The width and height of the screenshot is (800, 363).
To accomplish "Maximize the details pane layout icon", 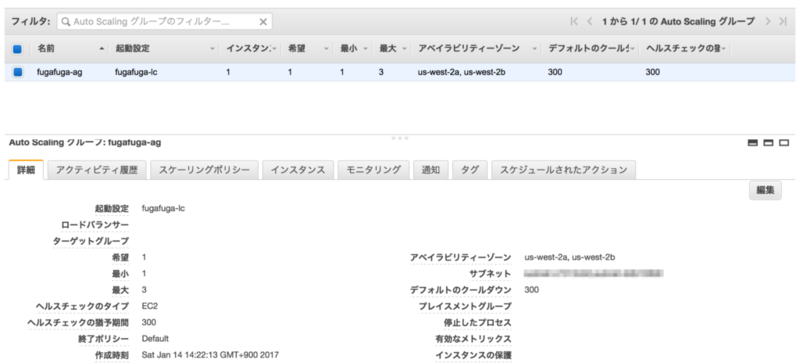I will (x=784, y=143).
